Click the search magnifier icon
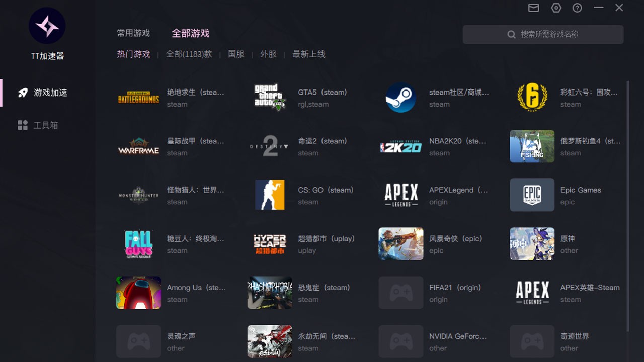Viewport: 644px width, 362px height. coord(511,34)
